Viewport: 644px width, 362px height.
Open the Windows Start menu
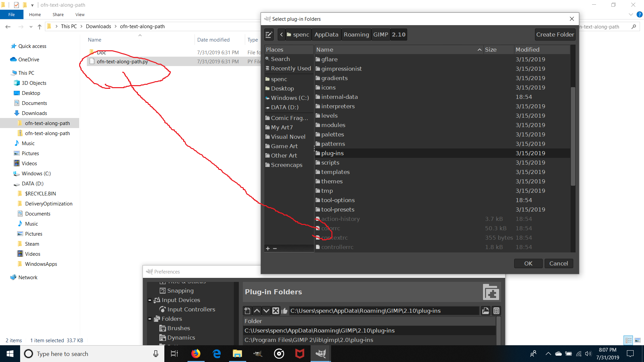10,354
